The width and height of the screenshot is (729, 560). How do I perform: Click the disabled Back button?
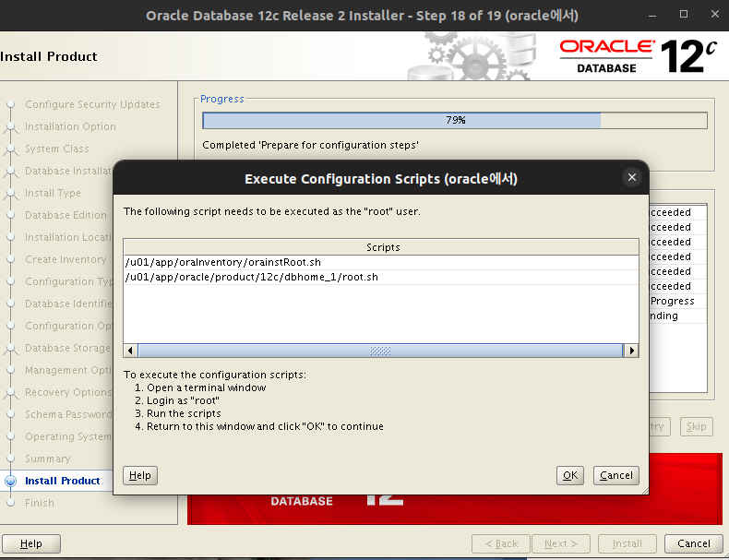pos(501,543)
